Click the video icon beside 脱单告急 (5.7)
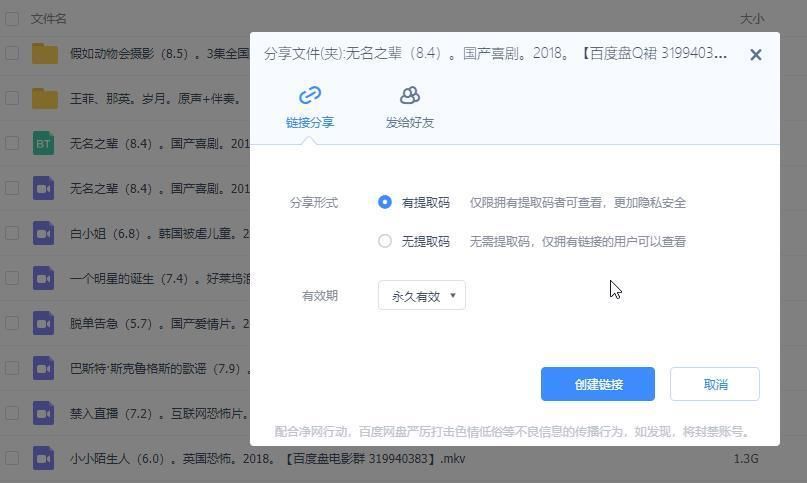The width and height of the screenshot is (807, 483). 44,323
